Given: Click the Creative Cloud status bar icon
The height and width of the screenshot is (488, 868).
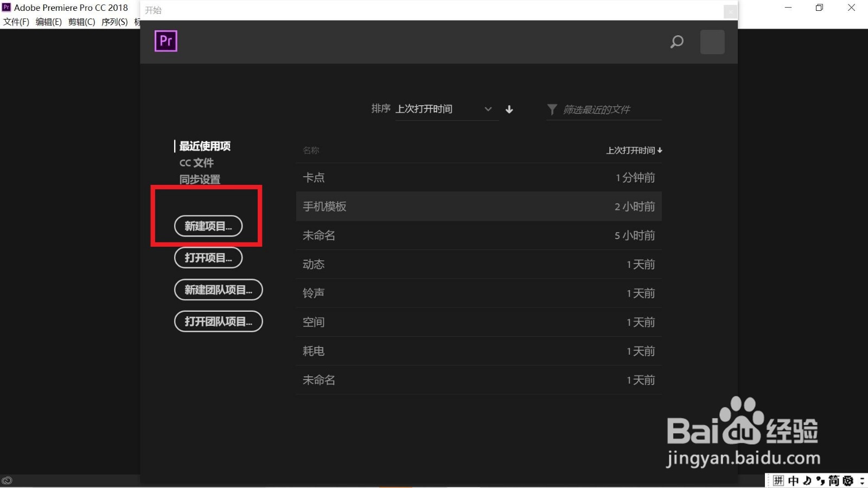Looking at the screenshot, I should tap(7, 480).
